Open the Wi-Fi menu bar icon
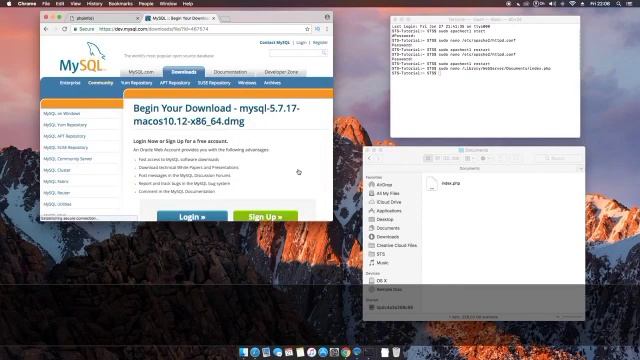 [572, 4]
